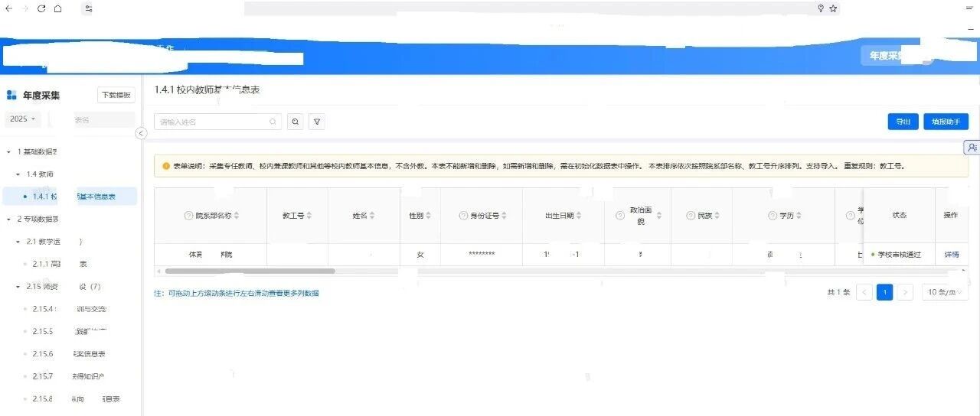This screenshot has height=416, width=980.
Task: Click the browser reload icon
Action: tap(41, 8)
